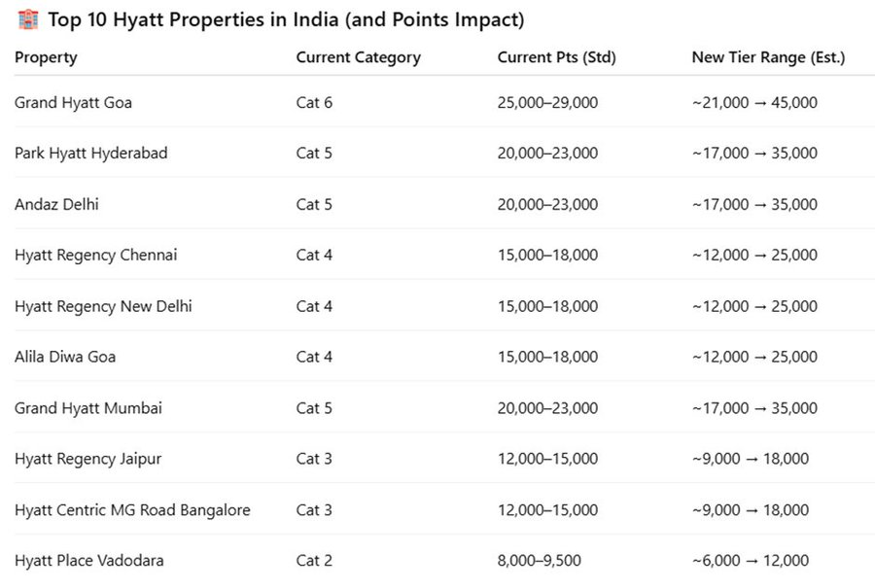Select the Grand Hyatt Goa property name
The height and width of the screenshot is (588, 875).
(73, 102)
